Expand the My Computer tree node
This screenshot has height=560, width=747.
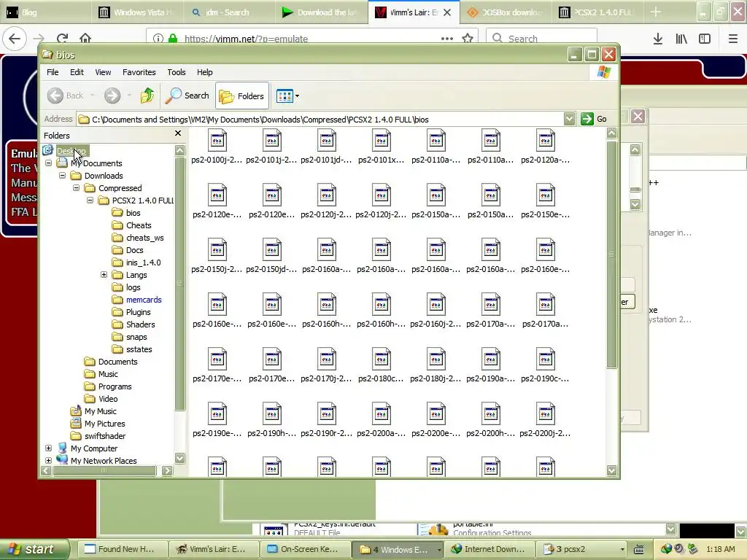[49, 448]
